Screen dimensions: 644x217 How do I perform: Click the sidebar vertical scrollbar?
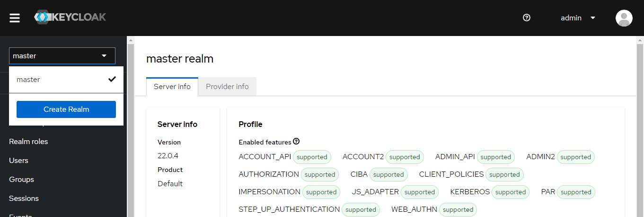click(131, 128)
